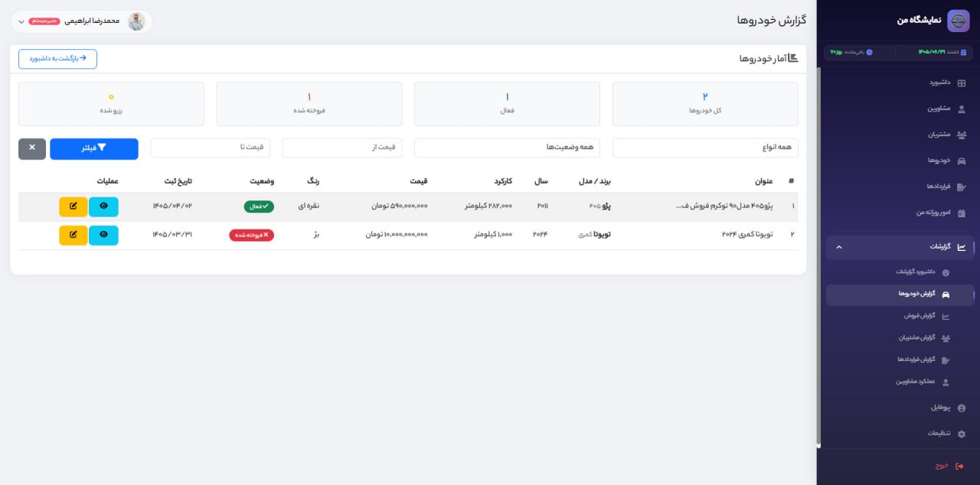The height and width of the screenshot is (485, 980).
Task: Open the همه وضعیت‌ها status dropdown
Action: point(507,148)
